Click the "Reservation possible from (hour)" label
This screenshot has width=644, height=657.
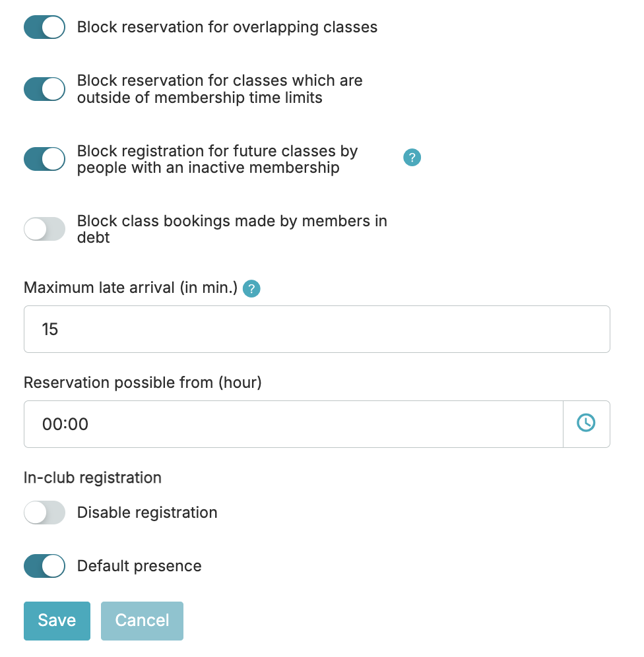(x=143, y=383)
